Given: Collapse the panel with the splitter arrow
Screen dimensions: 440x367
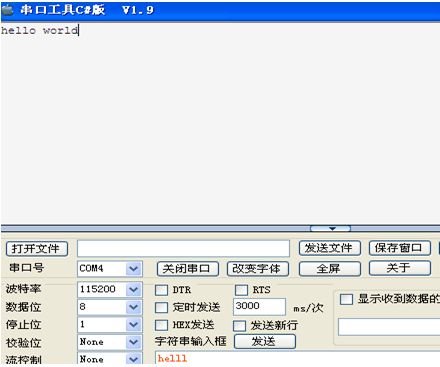Looking at the screenshot, I should coord(330,228).
